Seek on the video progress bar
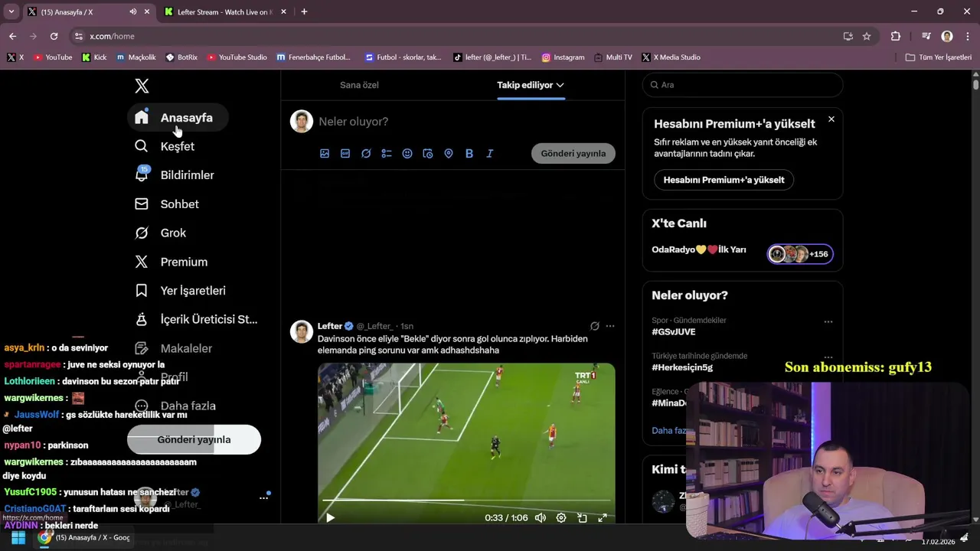 click(x=466, y=500)
